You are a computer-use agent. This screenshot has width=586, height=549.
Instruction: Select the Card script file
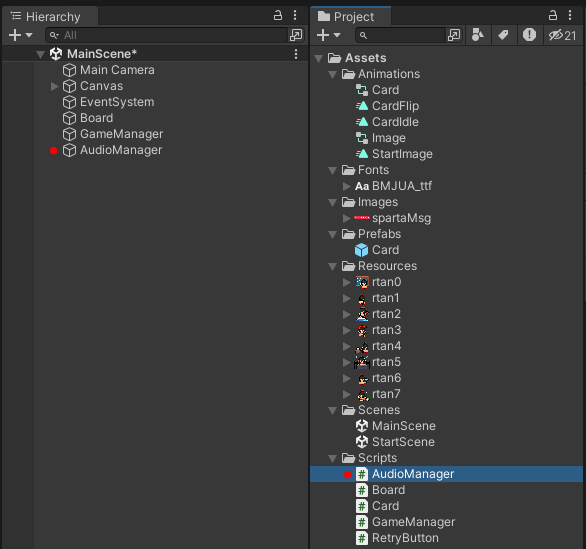coord(377,506)
